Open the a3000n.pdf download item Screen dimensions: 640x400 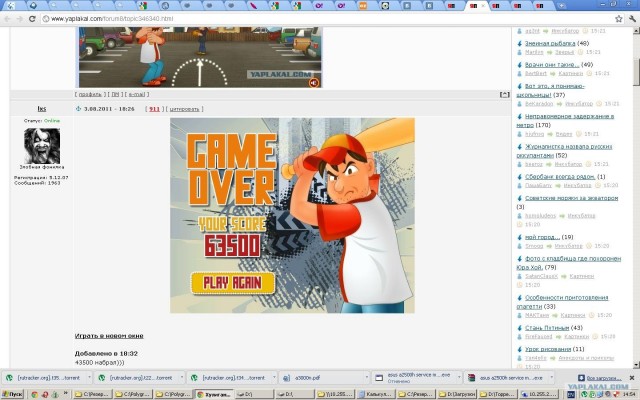pos(320,378)
